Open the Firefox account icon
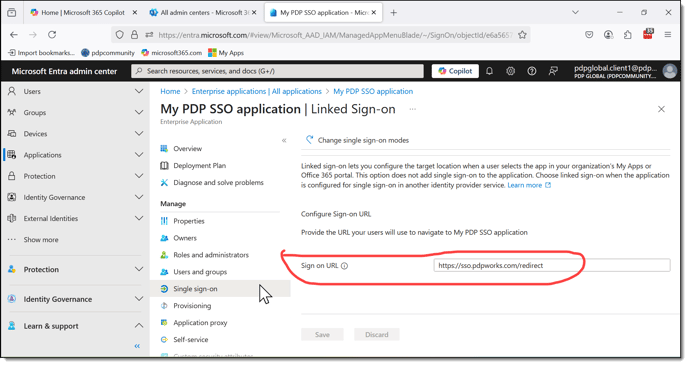 pyautogui.click(x=609, y=35)
